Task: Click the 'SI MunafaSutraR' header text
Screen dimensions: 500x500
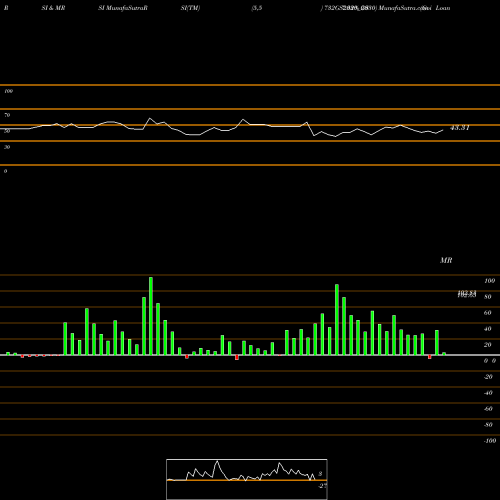Action: pyautogui.click(x=123, y=8)
